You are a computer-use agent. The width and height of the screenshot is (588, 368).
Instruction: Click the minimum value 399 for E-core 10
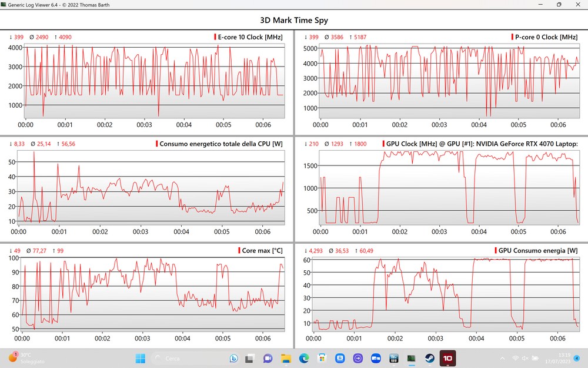[19, 37]
